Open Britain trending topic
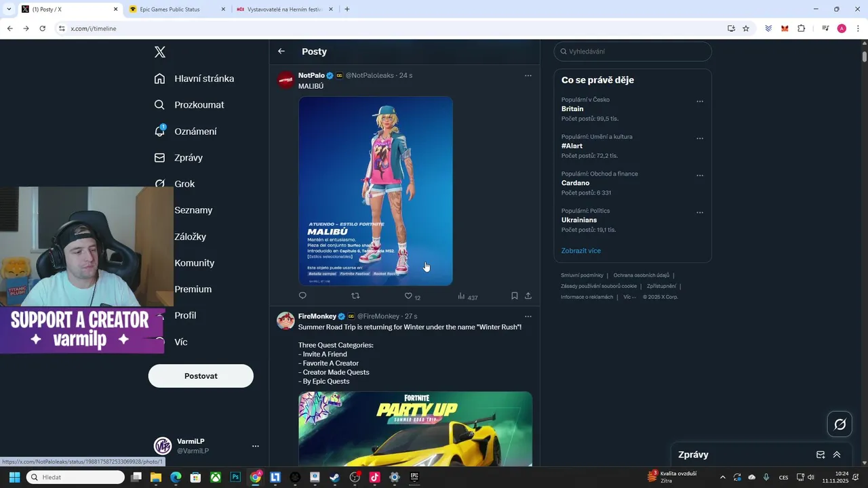Screen dimensions: 868x488 572,109
